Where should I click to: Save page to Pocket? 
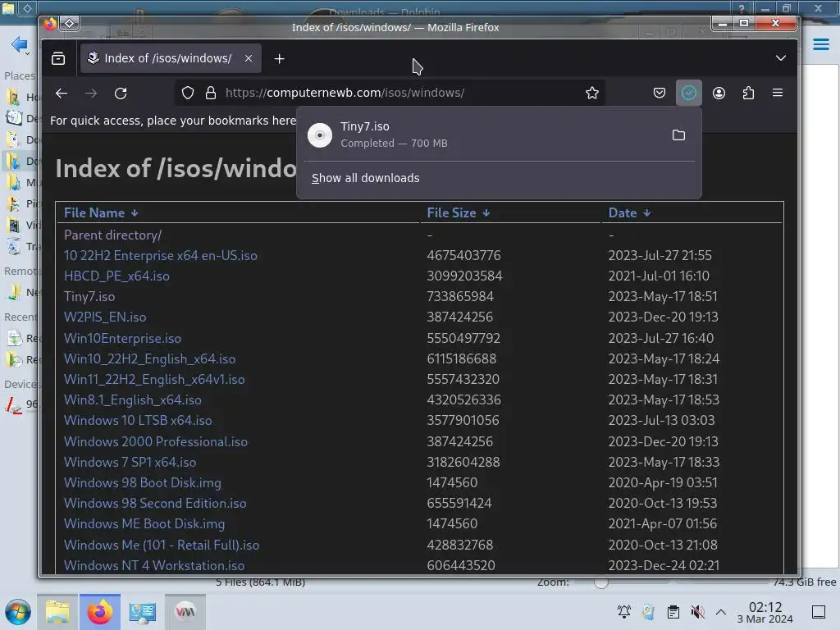660,93
